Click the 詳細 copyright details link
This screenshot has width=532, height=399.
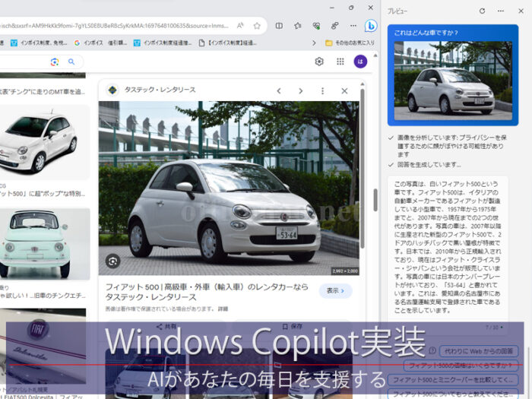click(x=223, y=309)
